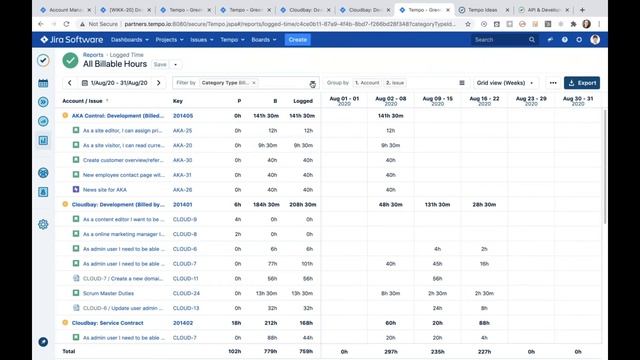640x360 pixels.
Task: Open Jira administration gear icon
Action: pos(579,40)
